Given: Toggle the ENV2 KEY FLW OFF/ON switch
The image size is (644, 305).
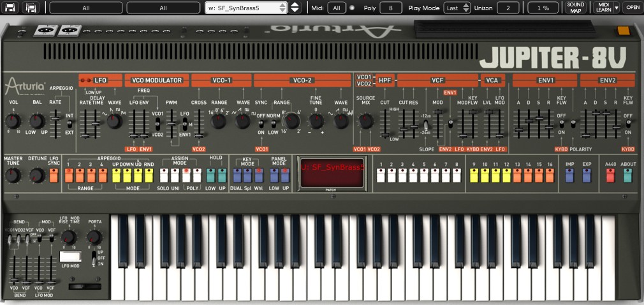Looking at the screenshot, I should click(628, 124).
